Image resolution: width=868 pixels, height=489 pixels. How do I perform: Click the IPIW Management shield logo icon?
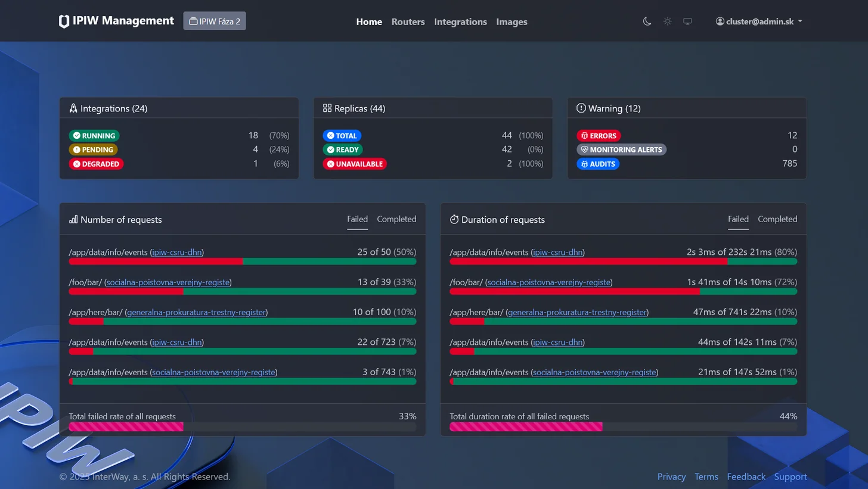[64, 21]
